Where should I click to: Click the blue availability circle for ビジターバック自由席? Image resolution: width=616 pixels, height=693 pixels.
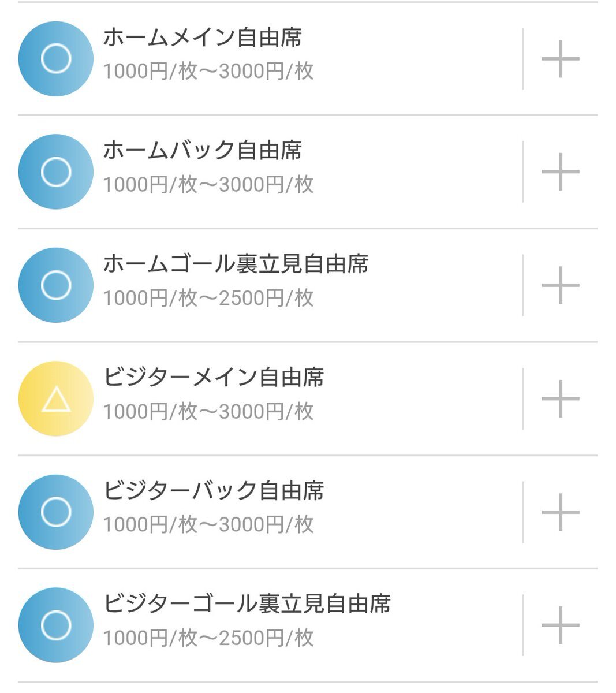(x=56, y=512)
